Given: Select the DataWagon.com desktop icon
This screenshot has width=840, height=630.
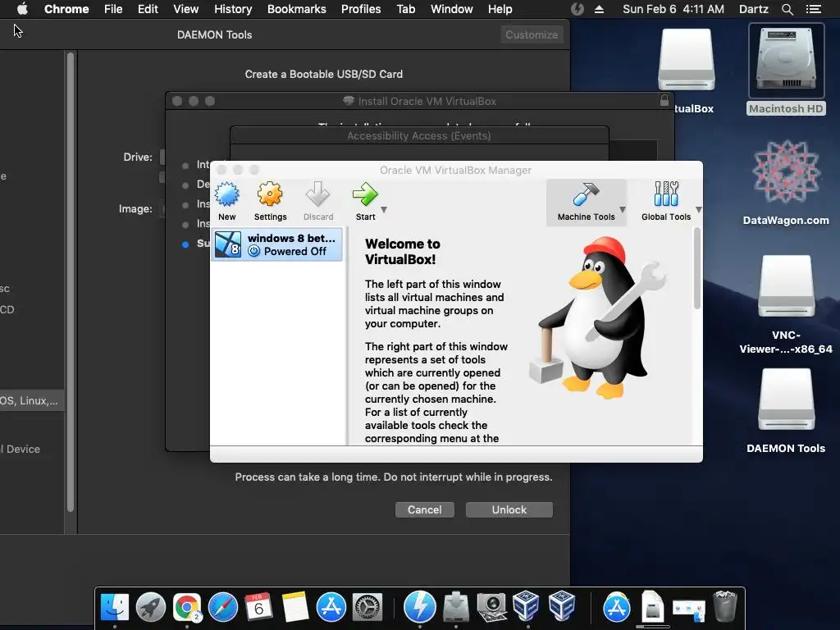Looking at the screenshot, I should [x=786, y=182].
